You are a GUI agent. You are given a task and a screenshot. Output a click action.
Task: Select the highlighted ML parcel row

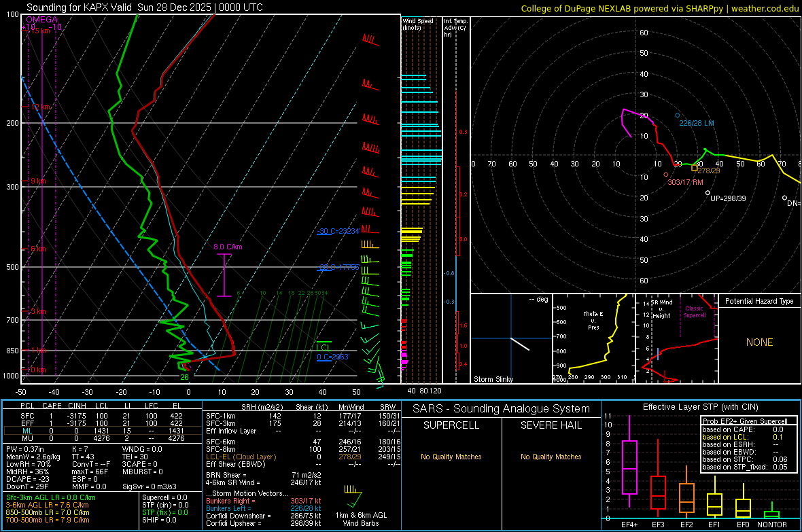point(102,431)
